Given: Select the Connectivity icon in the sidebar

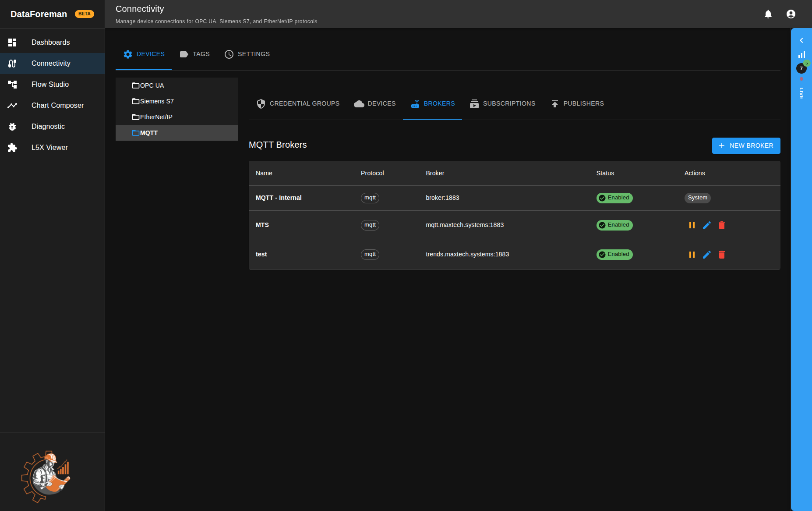Looking at the screenshot, I should 12,63.
